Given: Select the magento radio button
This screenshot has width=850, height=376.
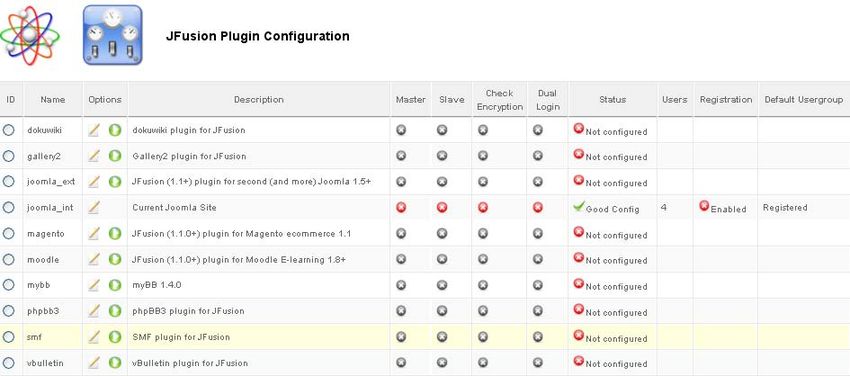Looking at the screenshot, I should click(8, 234).
